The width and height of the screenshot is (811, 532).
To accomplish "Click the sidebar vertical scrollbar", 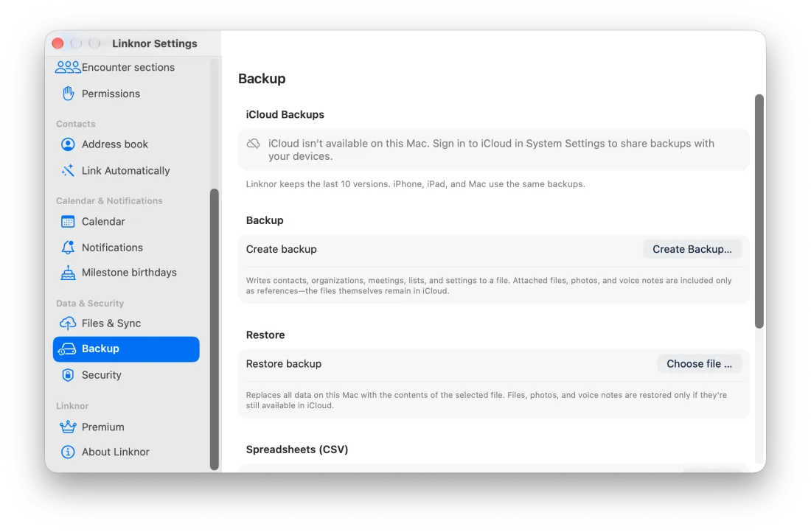I will (x=214, y=329).
